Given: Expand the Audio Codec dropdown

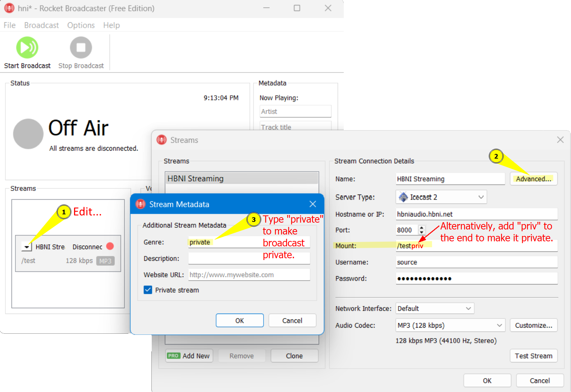Looking at the screenshot, I should coord(499,325).
